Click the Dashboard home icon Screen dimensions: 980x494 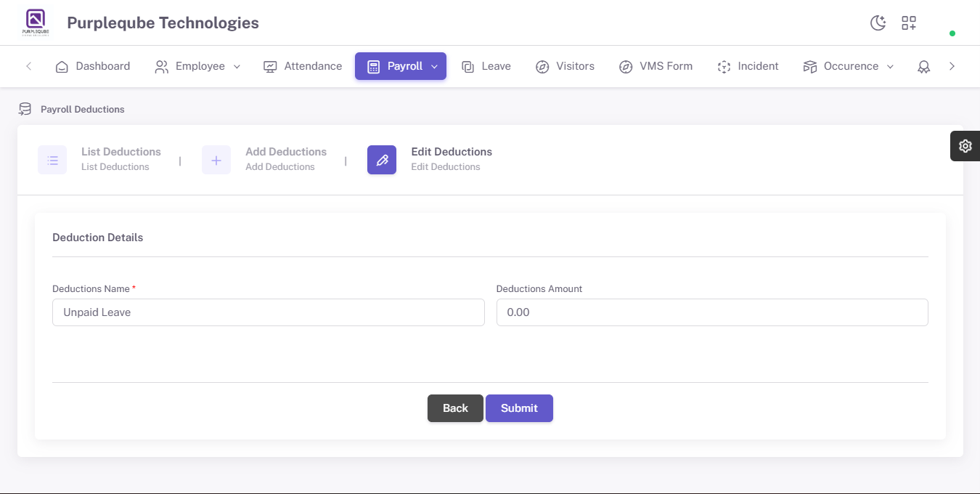click(x=62, y=67)
